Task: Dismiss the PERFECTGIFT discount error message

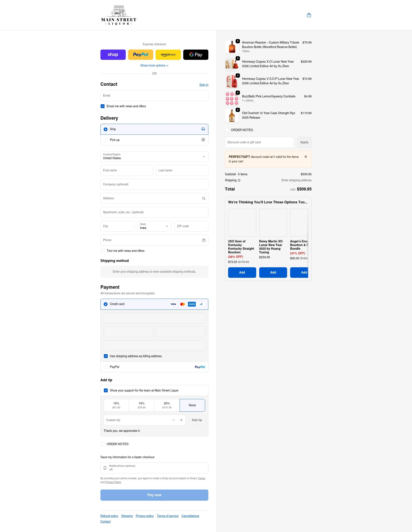Action: tap(306, 157)
